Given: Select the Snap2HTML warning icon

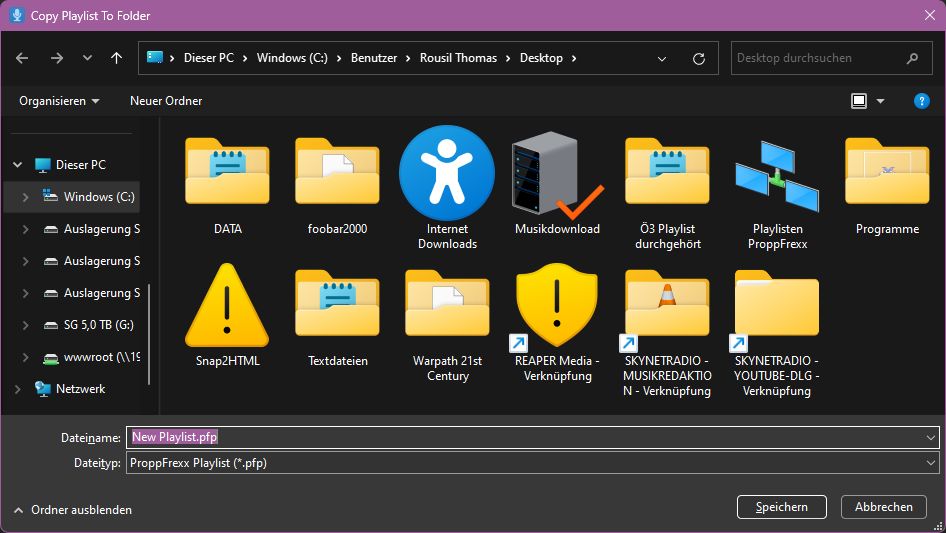Looking at the screenshot, I should click(x=227, y=306).
